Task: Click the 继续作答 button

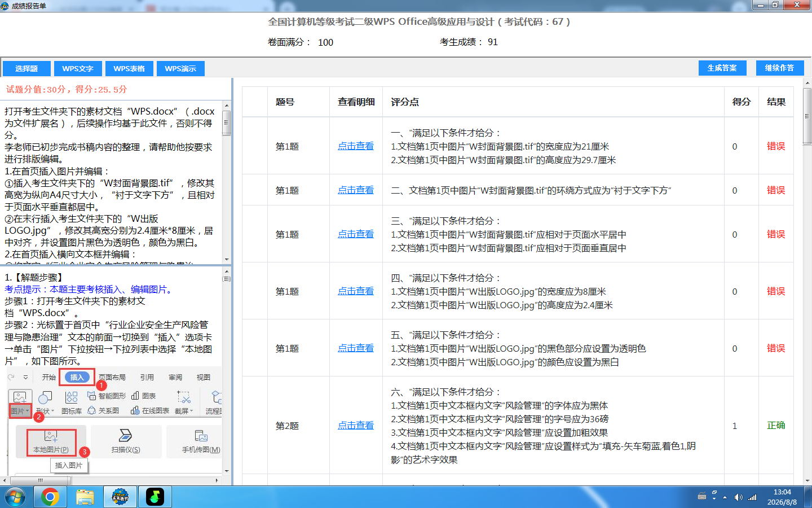Action: (x=780, y=68)
